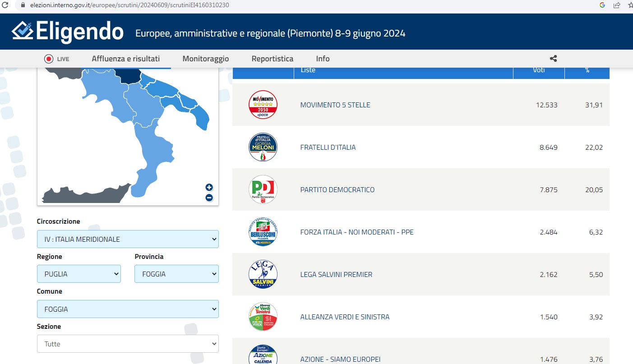Image resolution: width=633 pixels, height=364 pixels.
Task: Click the Liste column header
Action: pyautogui.click(x=308, y=71)
